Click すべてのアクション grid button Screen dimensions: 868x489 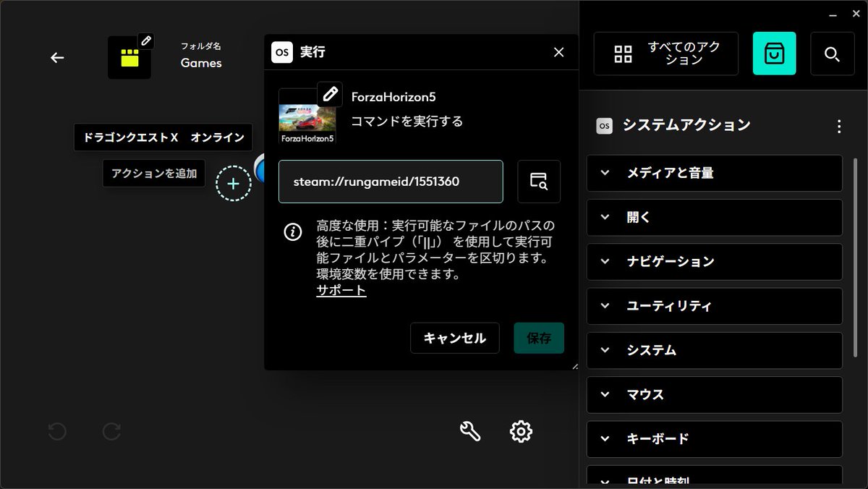(666, 54)
